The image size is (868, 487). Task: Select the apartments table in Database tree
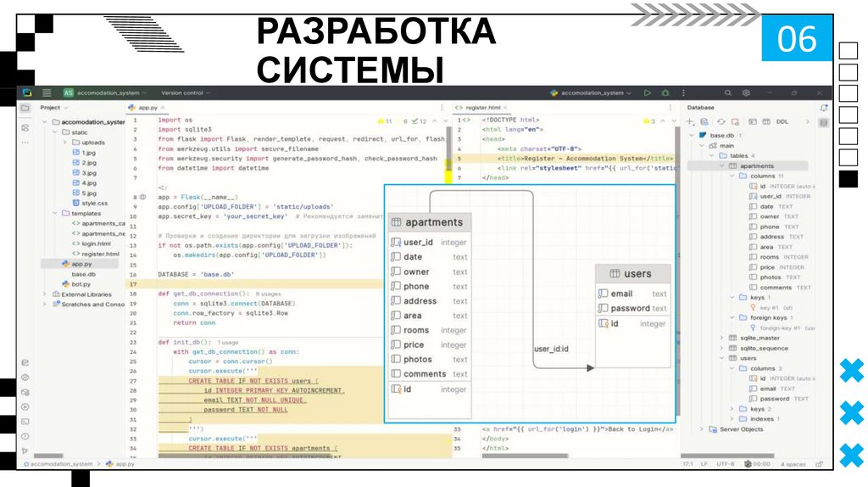748,165
